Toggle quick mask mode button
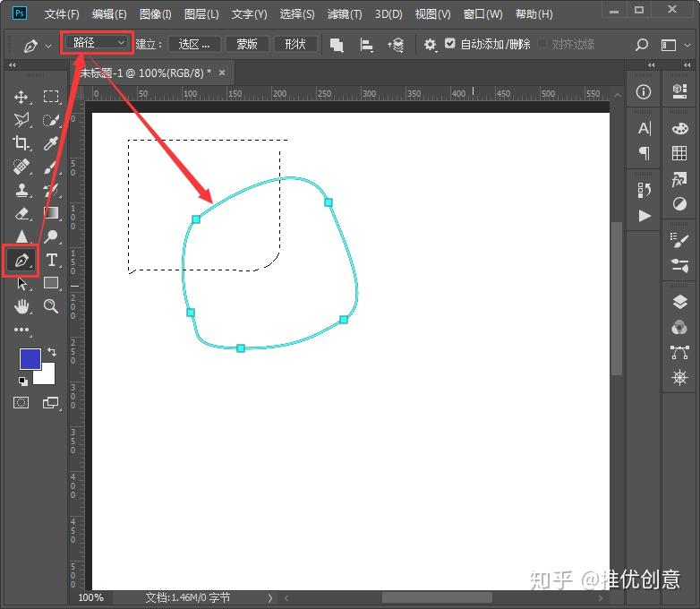 coord(21,403)
